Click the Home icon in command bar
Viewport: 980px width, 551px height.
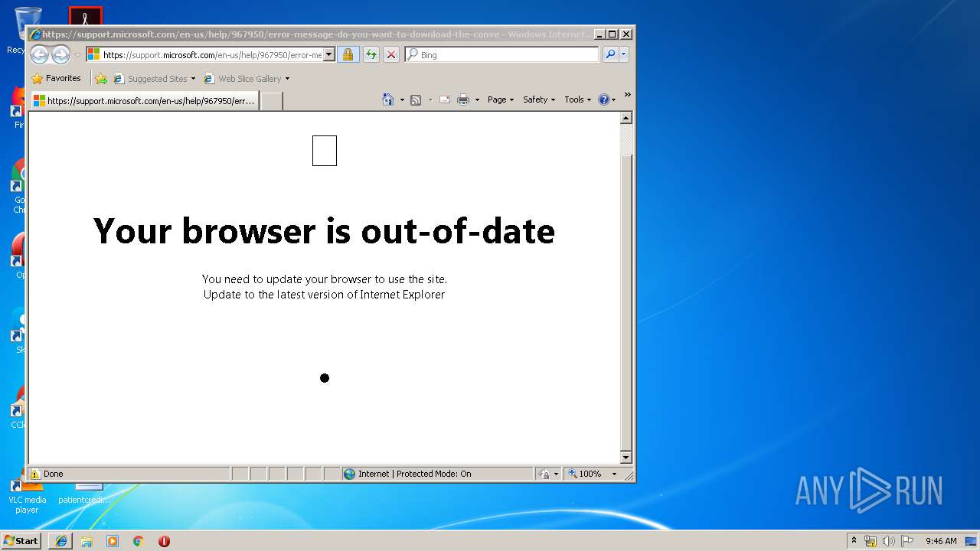click(388, 99)
